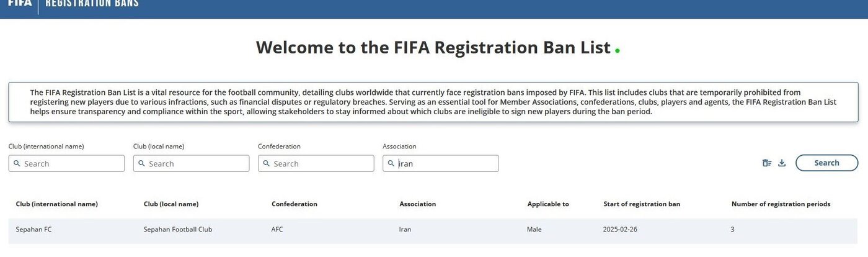
Task: Sort by Number of registration periods column
Action: (x=781, y=204)
